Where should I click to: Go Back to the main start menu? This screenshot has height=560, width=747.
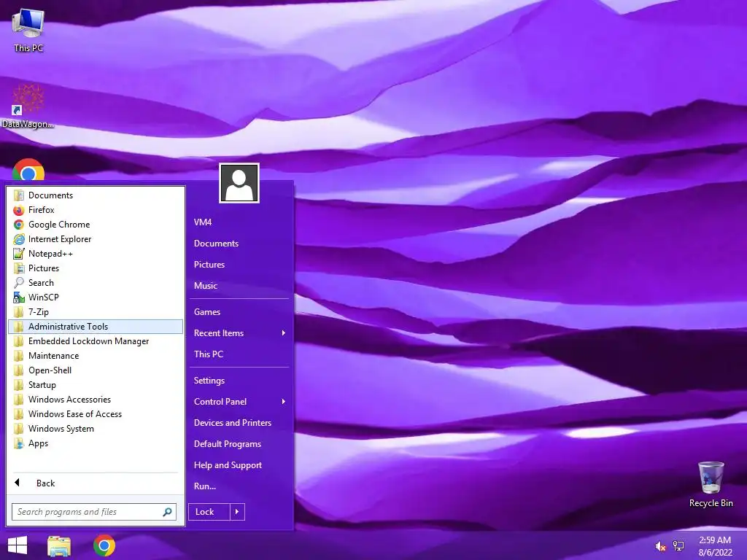[x=96, y=483]
